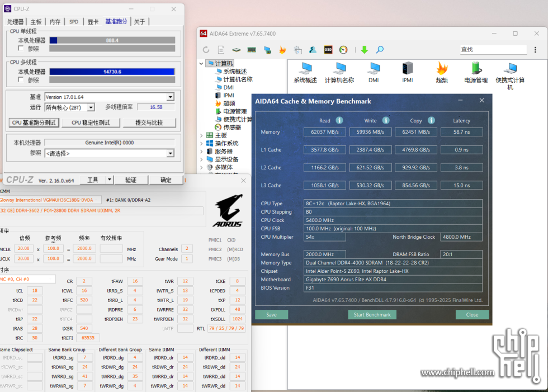The width and height of the screenshot is (548, 392).
Task: Click the green download arrow toolbar icon
Action: pyautogui.click(x=365, y=50)
